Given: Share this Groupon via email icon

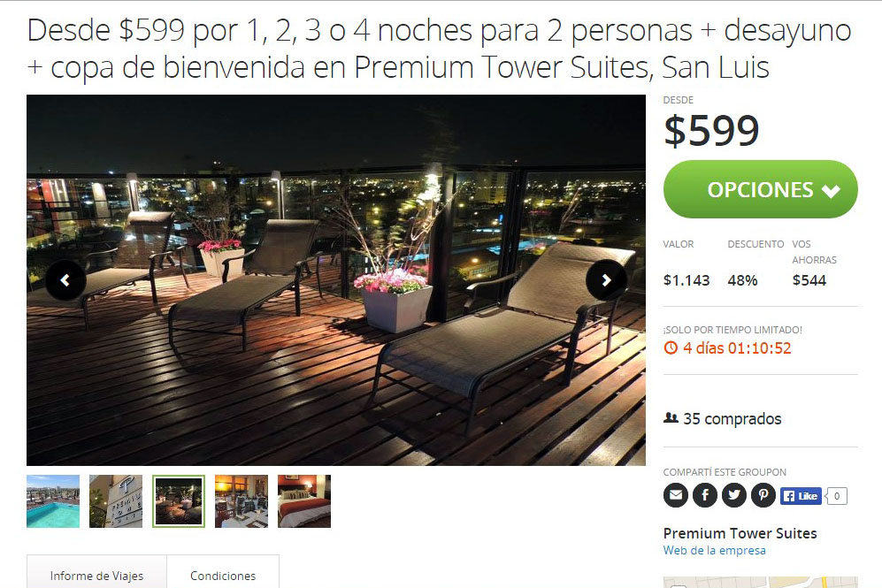Looking at the screenshot, I should click(676, 495).
